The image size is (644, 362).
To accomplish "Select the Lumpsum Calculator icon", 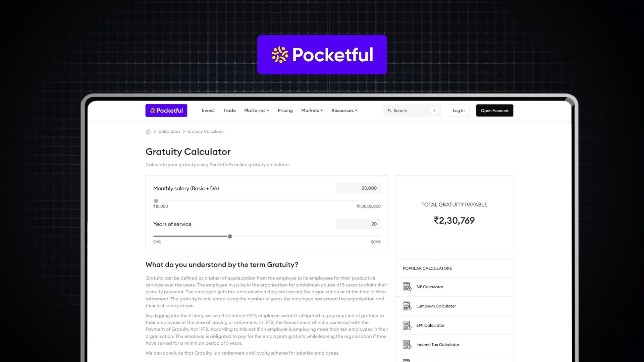I will 407,306.
